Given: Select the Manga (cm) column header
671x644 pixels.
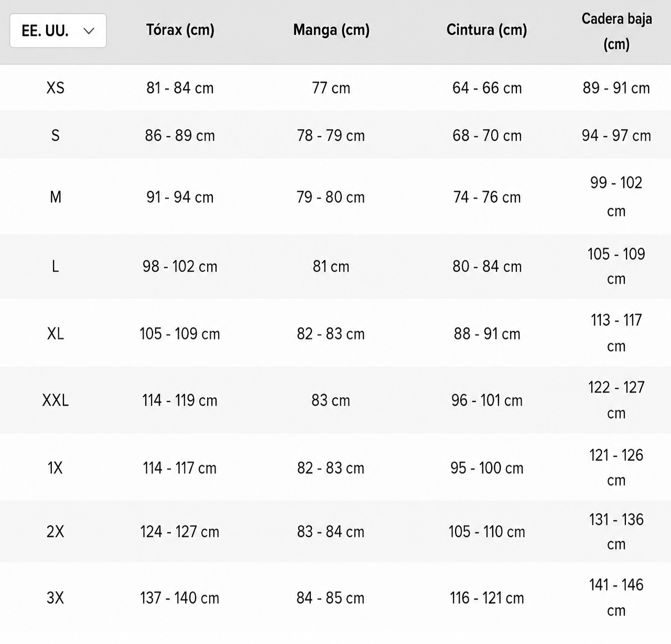Looking at the screenshot, I should click(x=331, y=30).
